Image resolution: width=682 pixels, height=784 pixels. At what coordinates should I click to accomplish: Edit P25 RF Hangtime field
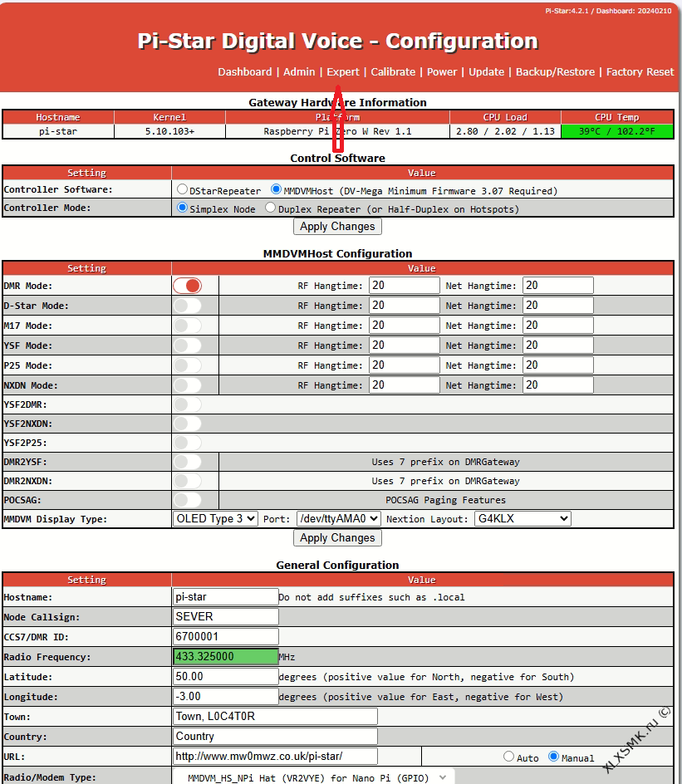point(404,365)
